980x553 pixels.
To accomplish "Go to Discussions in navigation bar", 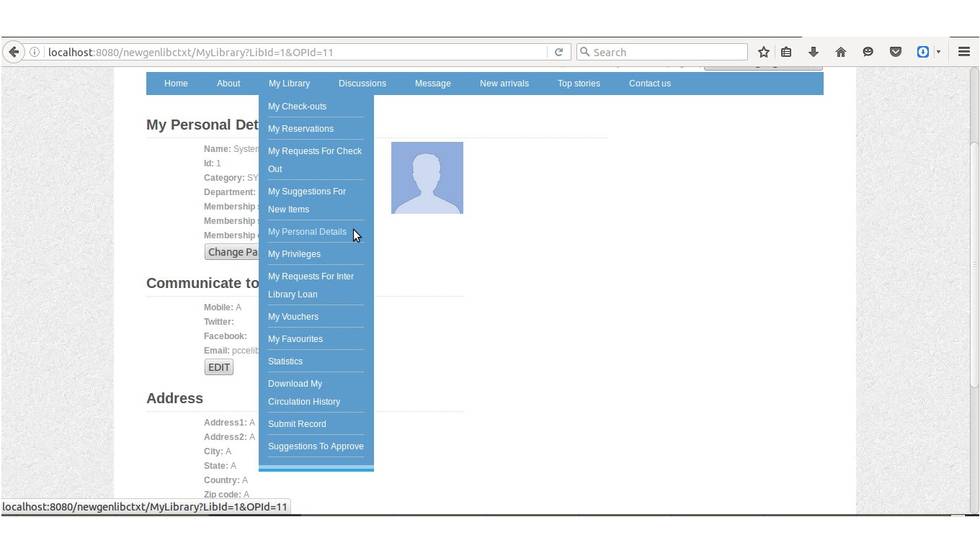I will click(362, 84).
